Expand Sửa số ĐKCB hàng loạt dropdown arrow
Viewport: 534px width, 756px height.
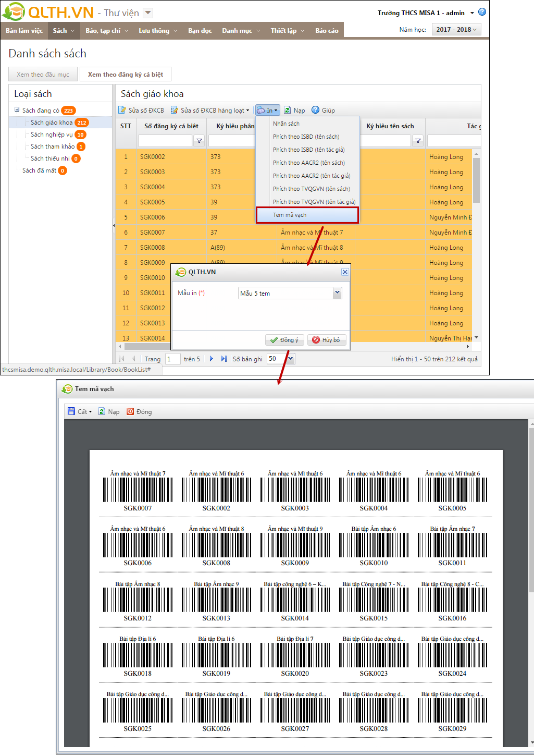click(x=249, y=111)
